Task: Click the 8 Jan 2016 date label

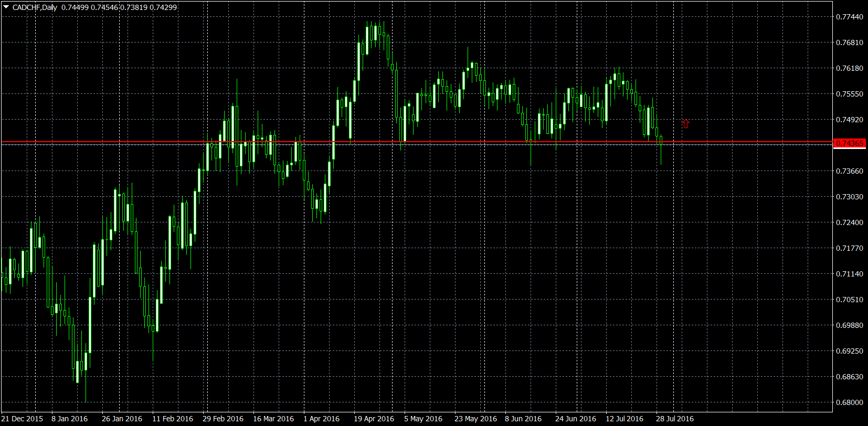Action: [70, 419]
